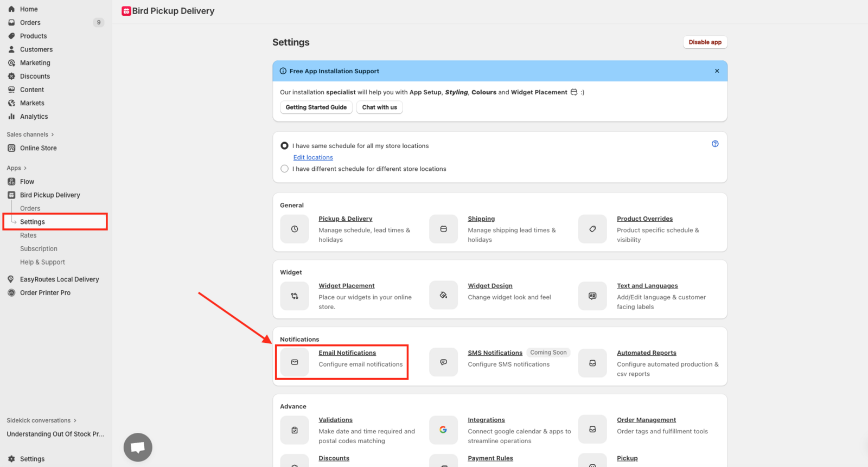The width and height of the screenshot is (868, 467).
Task: Open the Widget Placement link
Action: tap(346, 286)
